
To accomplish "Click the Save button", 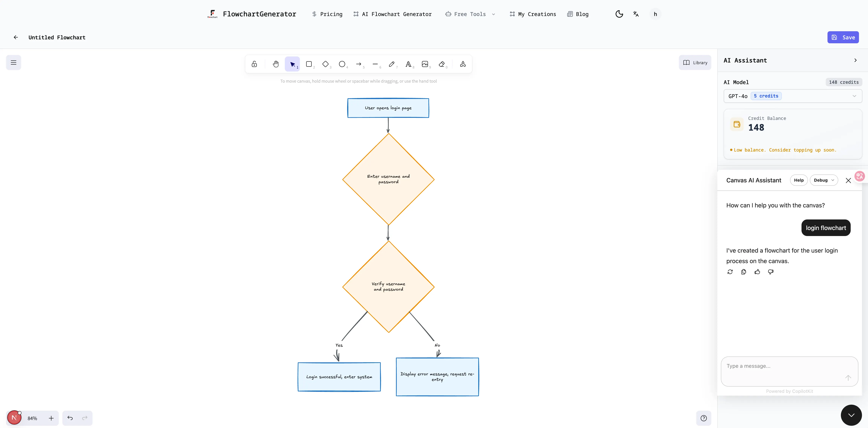I will [843, 37].
